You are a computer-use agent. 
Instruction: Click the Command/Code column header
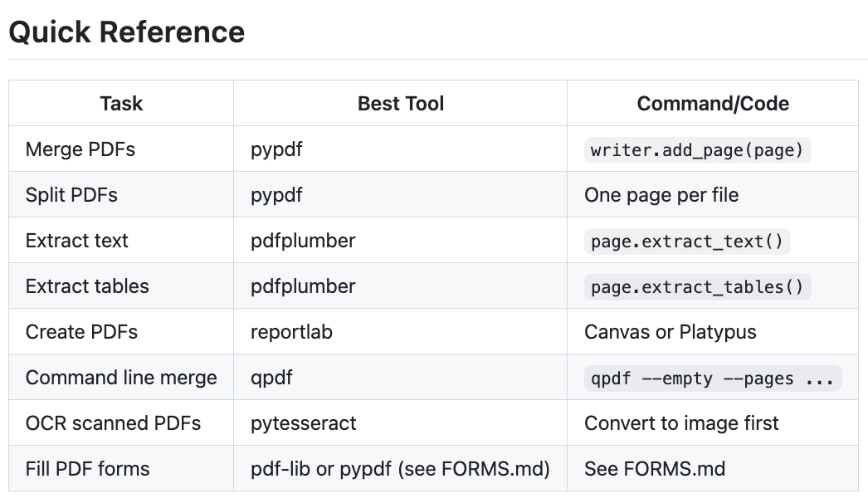pos(713,104)
